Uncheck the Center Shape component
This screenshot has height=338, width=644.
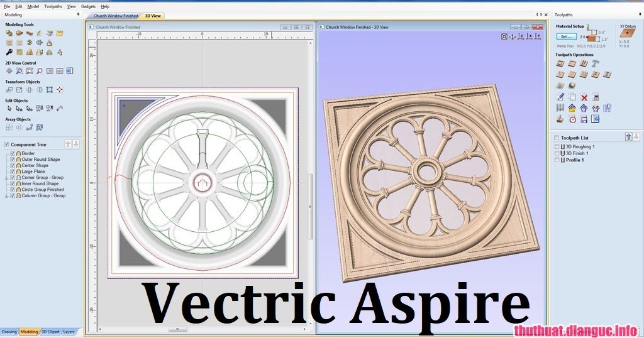coord(13,165)
